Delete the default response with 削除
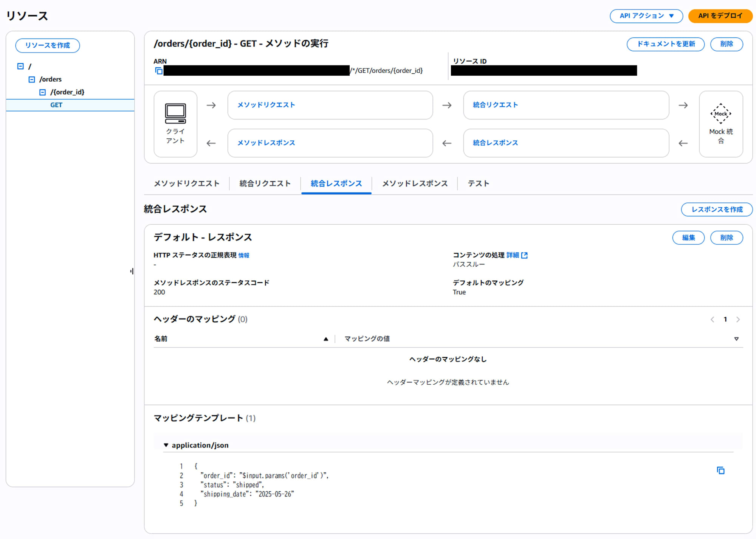The height and width of the screenshot is (539, 756). click(727, 238)
